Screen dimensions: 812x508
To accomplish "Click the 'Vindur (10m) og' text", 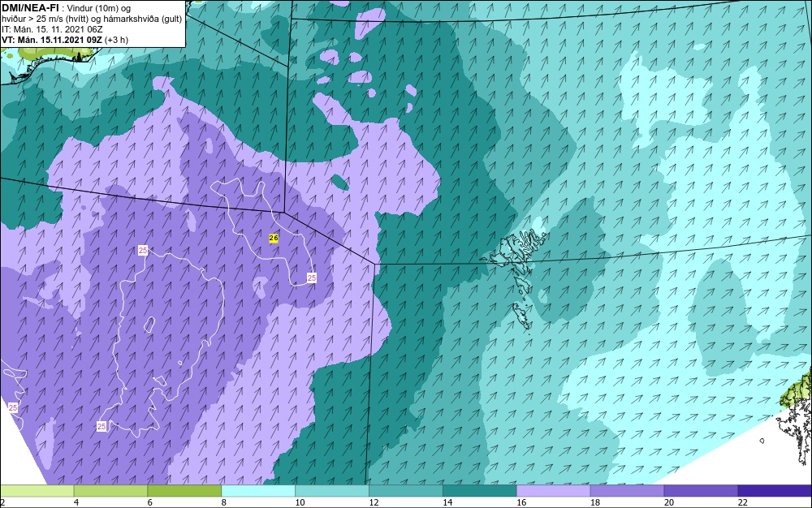I will [99, 8].
